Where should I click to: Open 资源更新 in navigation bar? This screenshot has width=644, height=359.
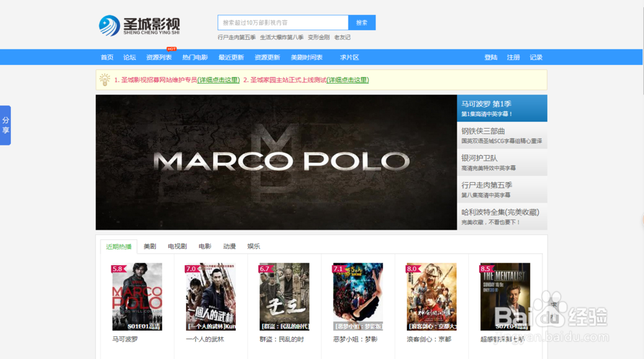[267, 57]
